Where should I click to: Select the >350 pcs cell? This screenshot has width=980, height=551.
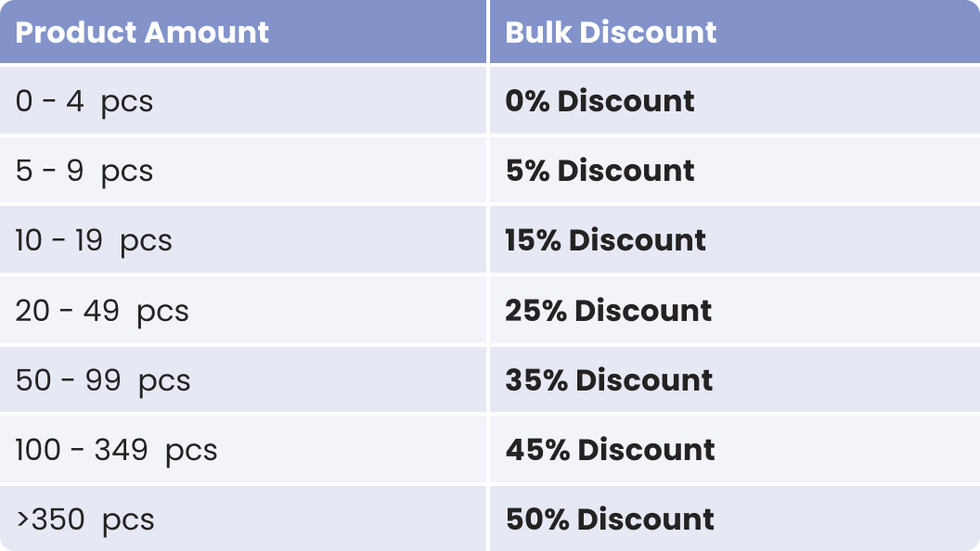click(84, 519)
